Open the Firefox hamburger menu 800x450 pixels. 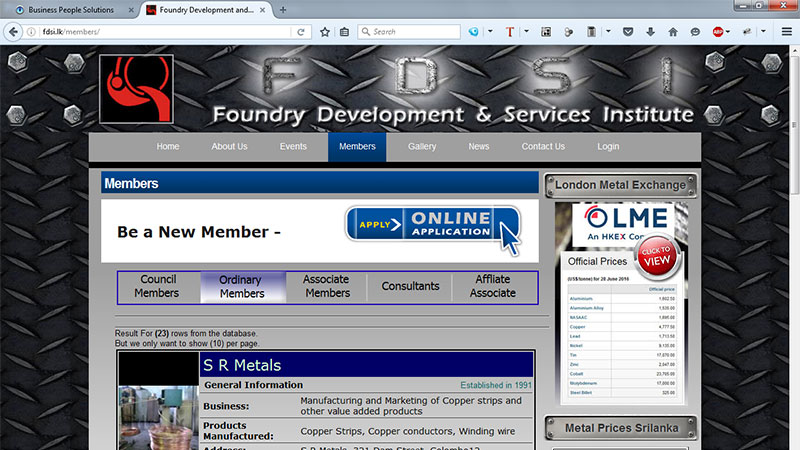pyautogui.click(x=787, y=32)
